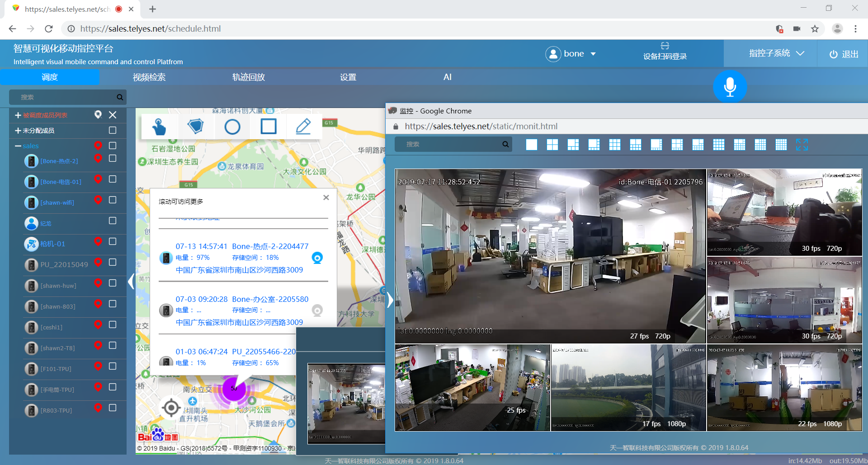Check the 未分配成员 checkbox

pyautogui.click(x=113, y=130)
